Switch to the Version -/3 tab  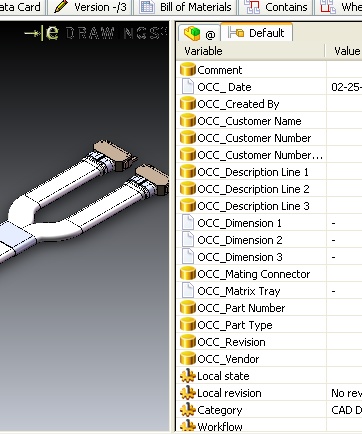point(90,7)
